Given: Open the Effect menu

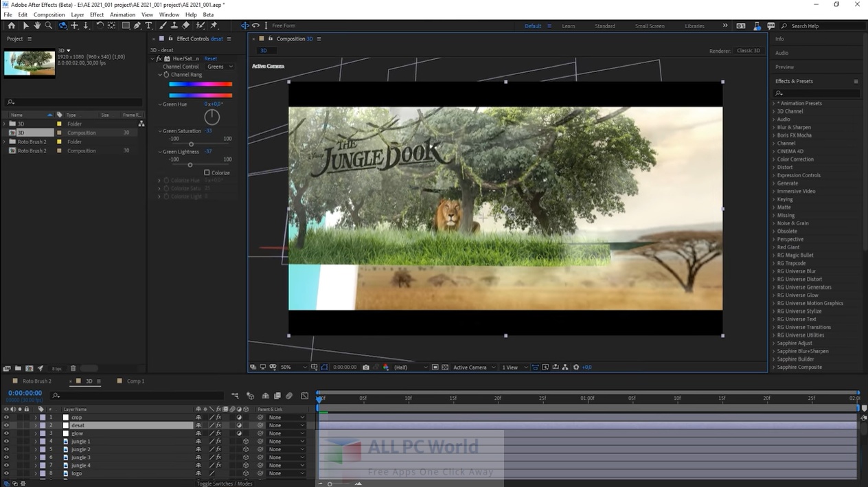Looking at the screenshot, I should point(97,14).
